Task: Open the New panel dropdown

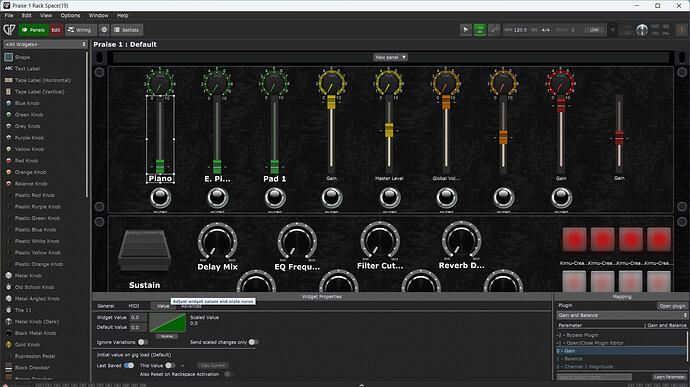Action: [x=390, y=57]
